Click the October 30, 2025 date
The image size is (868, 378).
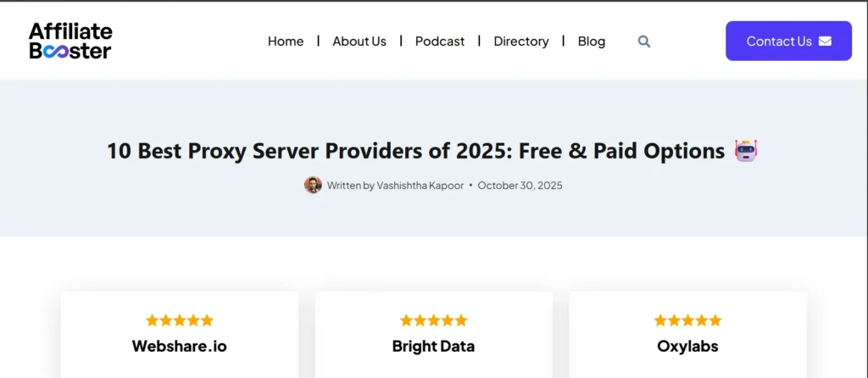coord(520,186)
